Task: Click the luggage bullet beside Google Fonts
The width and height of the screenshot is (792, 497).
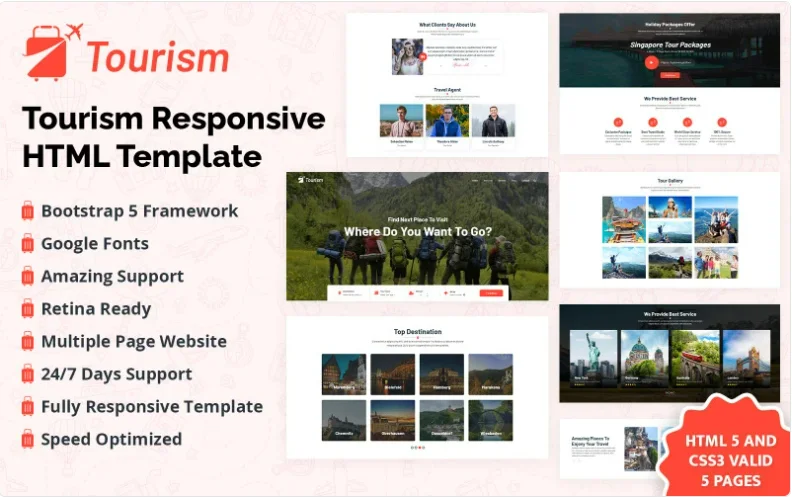Action: tap(27, 244)
